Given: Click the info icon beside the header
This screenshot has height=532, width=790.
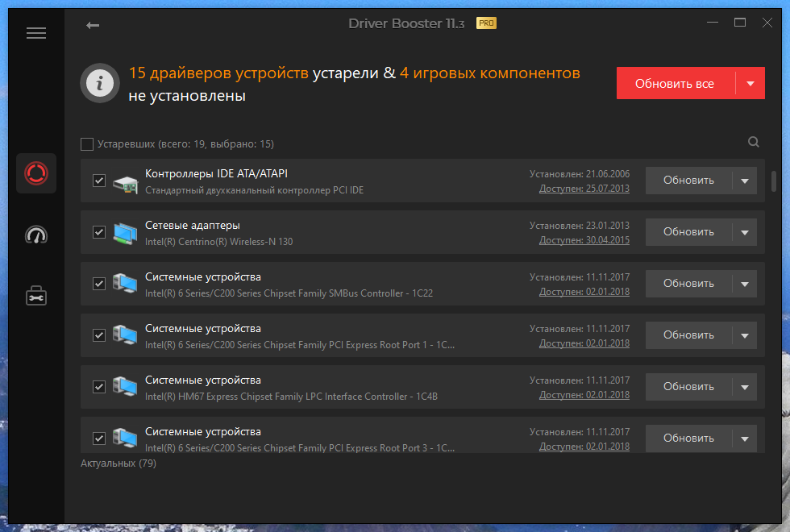Looking at the screenshot, I should (x=100, y=83).
